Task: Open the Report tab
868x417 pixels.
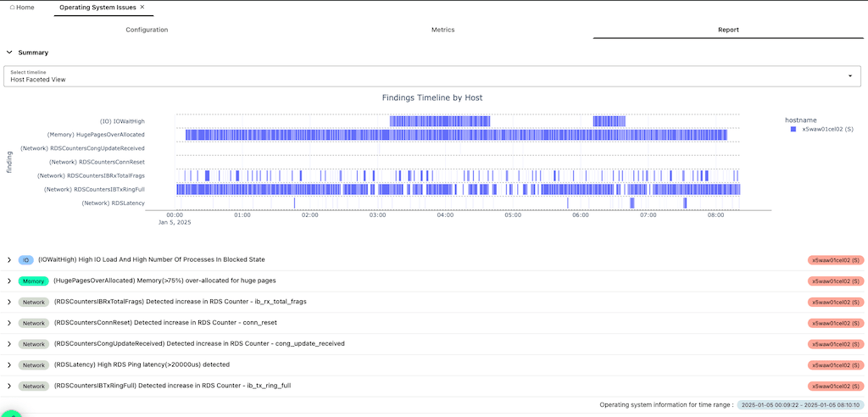Action: coord(728,30)
